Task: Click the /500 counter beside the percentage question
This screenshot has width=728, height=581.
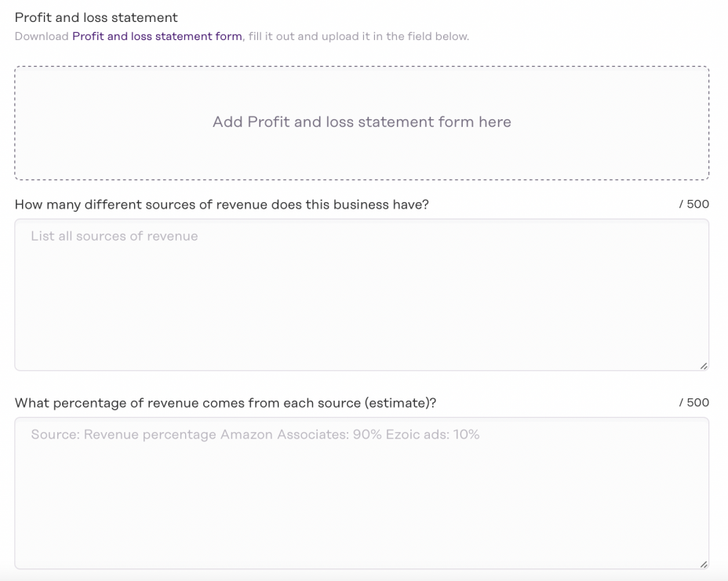Action: tap(693, 402)
